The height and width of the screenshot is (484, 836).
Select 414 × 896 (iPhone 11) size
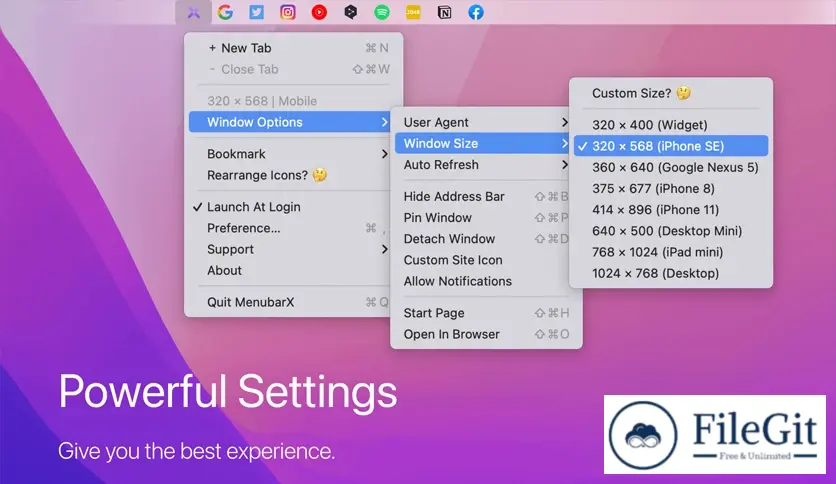pos(671,209)
